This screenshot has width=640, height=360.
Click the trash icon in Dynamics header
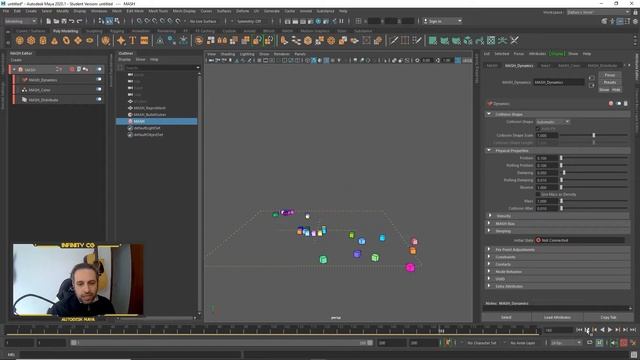point(626,104)
